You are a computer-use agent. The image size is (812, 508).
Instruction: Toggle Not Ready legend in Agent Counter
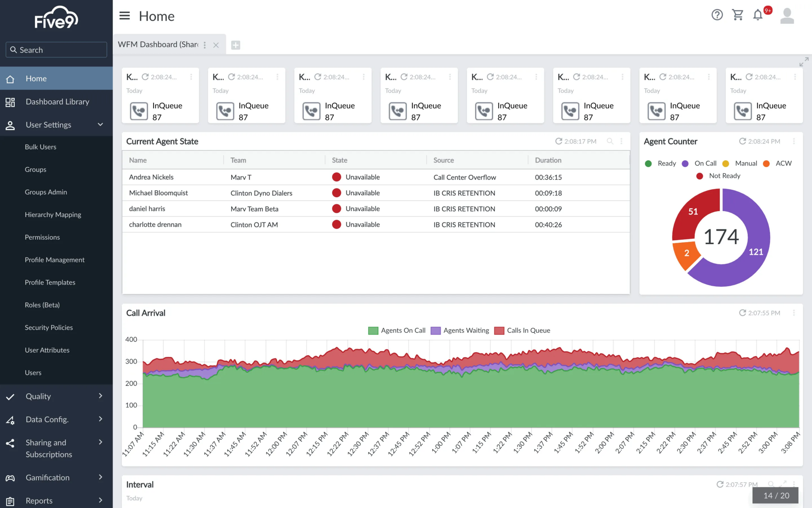[x=718, y=176]
